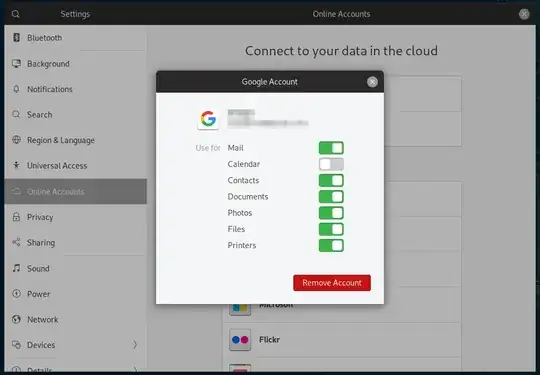Click the Power icon

coord(16,293)
